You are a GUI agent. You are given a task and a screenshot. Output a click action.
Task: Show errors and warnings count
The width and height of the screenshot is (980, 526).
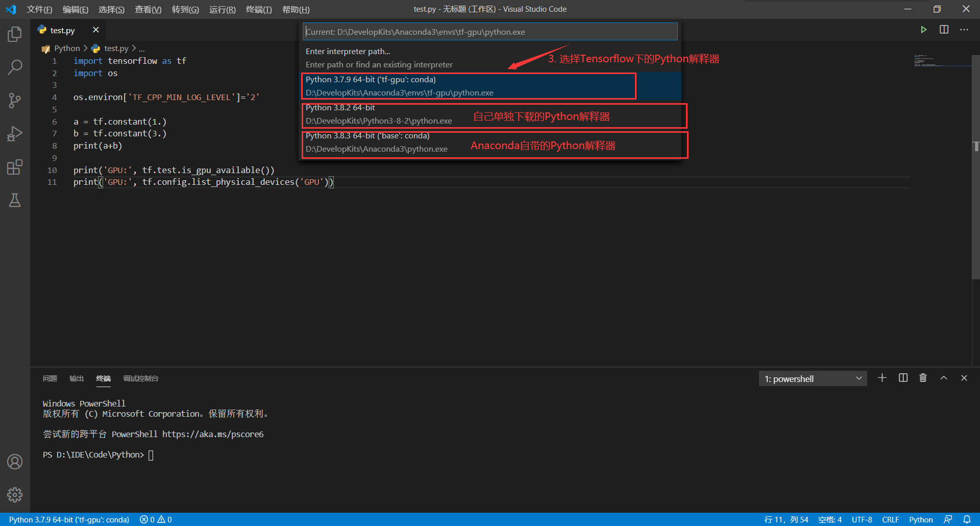pos(156,519)
